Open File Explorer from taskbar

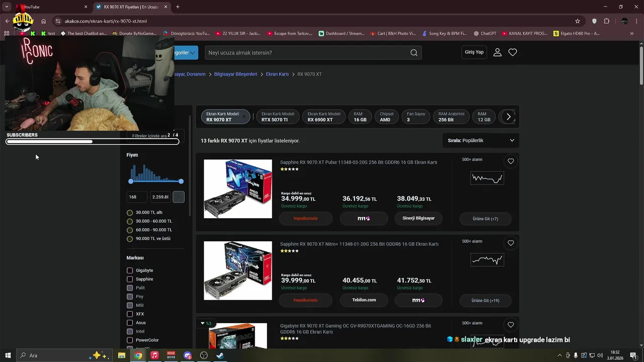(x=122, y=355)
